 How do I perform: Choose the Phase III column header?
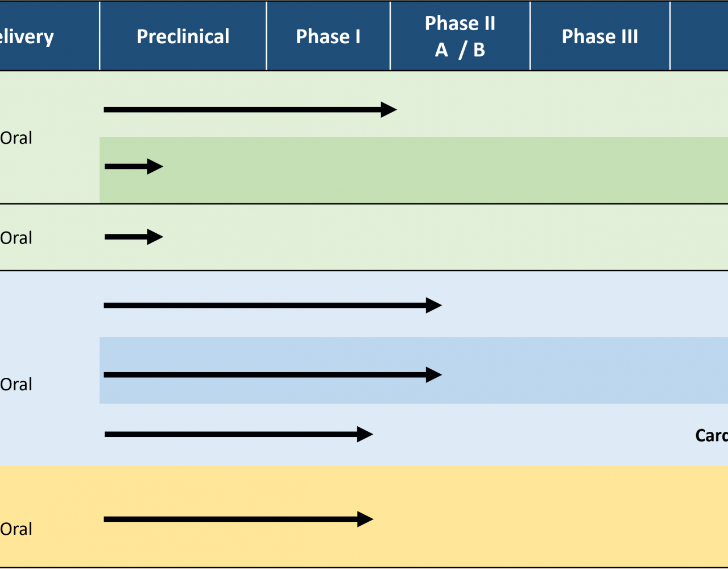pyautogui.click(x=600, y=36)
